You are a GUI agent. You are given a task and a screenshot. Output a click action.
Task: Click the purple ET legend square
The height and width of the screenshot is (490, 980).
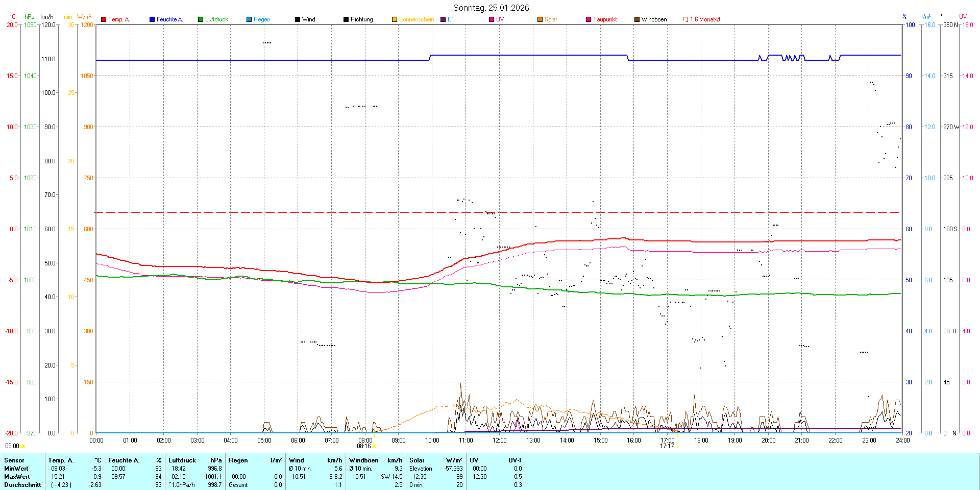443,19
